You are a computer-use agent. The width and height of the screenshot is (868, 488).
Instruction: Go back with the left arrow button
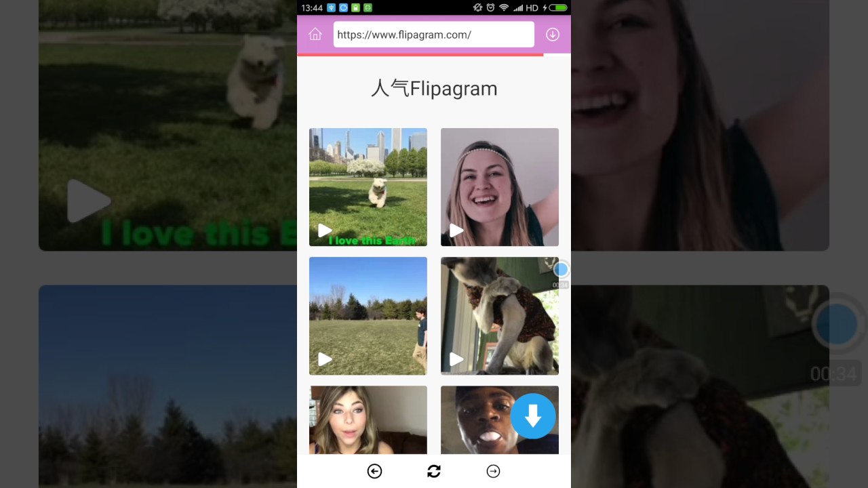[x=374, y=471]
